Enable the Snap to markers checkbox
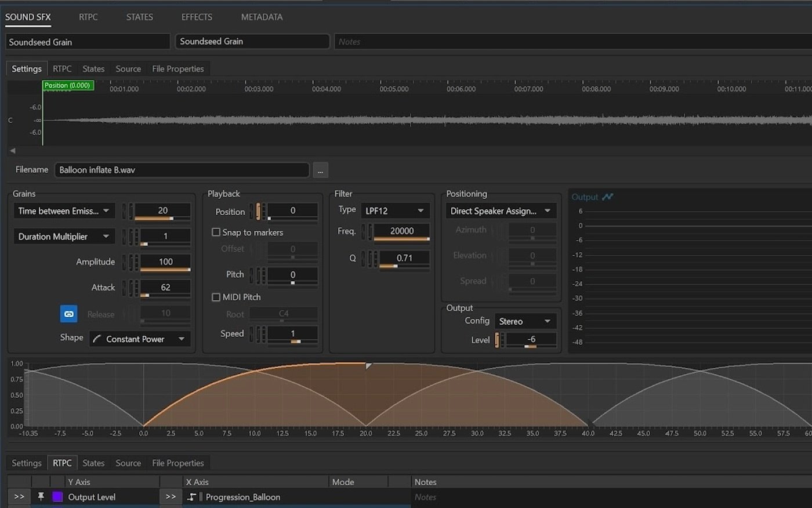Image resolution: width=812 pixels, height=508 pixels. coord(216,232)
